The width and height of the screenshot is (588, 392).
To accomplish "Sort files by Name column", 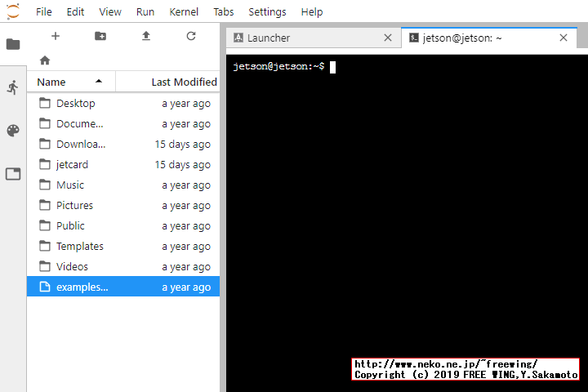I will [x=51, y=82].
